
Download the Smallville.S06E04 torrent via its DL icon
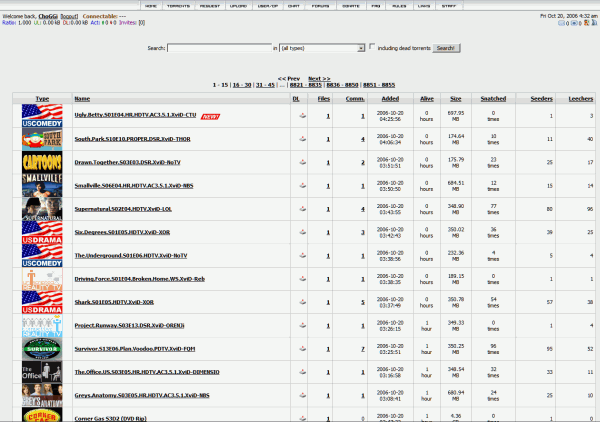click(302, 186)
